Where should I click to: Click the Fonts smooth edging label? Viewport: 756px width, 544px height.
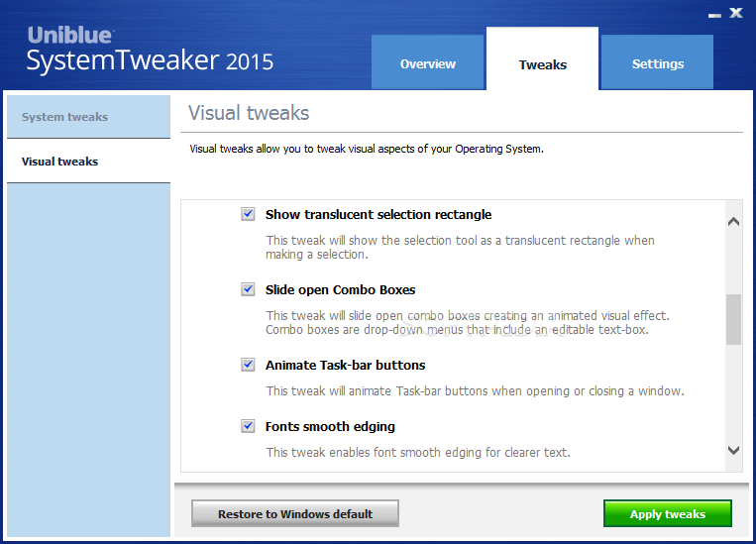(330, 427)
